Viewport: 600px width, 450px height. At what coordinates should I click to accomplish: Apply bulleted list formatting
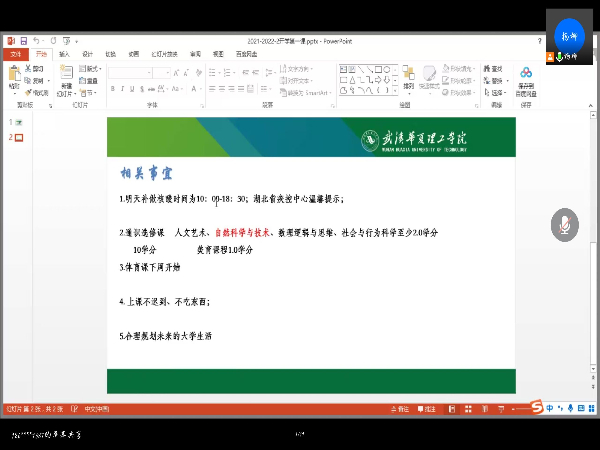coord(213,73)
